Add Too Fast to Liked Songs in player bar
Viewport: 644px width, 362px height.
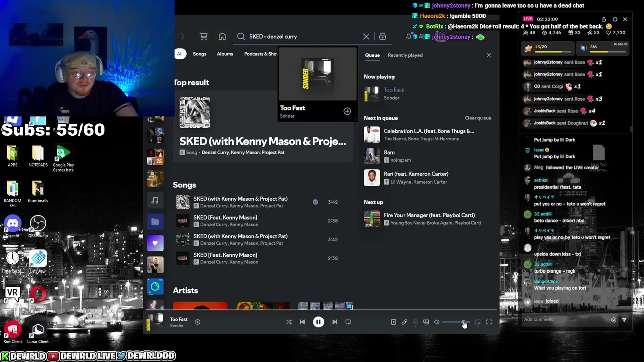pyautogui.click(x=197, y=322)
